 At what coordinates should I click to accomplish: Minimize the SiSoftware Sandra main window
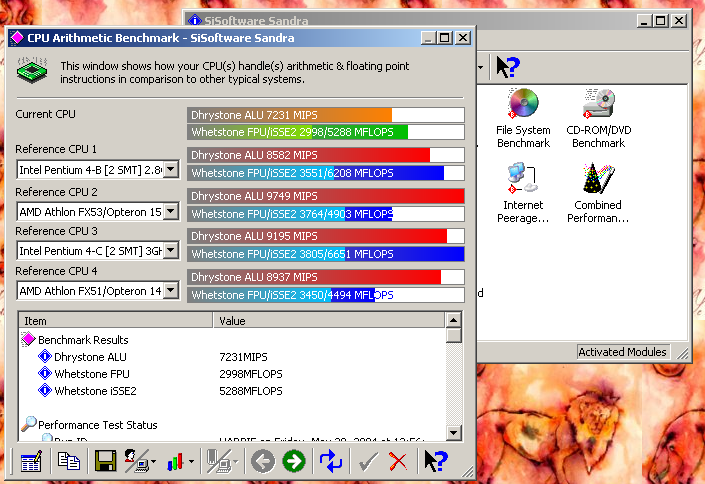click(644, 20)
